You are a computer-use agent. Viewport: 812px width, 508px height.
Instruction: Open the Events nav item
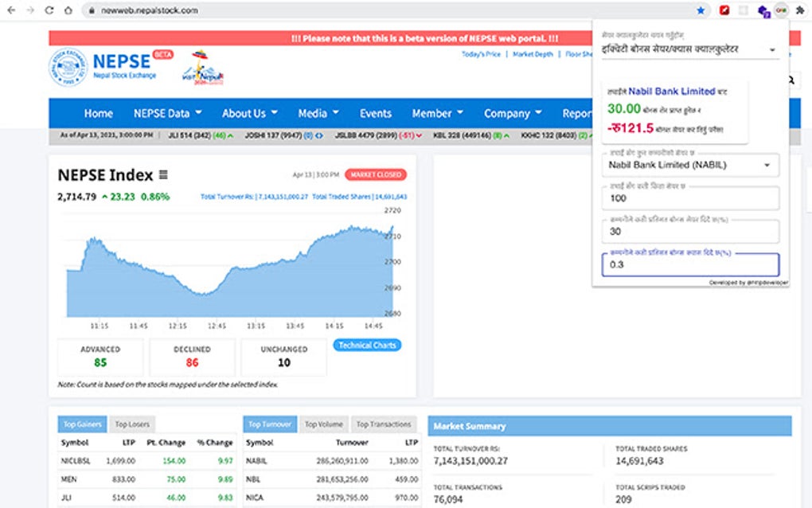(376, 113)
